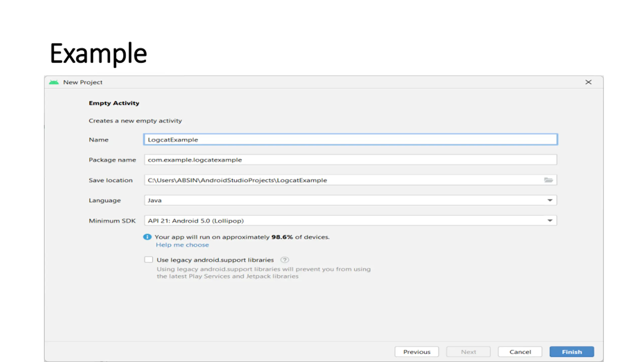Click the legacy libraries warning description text

264,273
